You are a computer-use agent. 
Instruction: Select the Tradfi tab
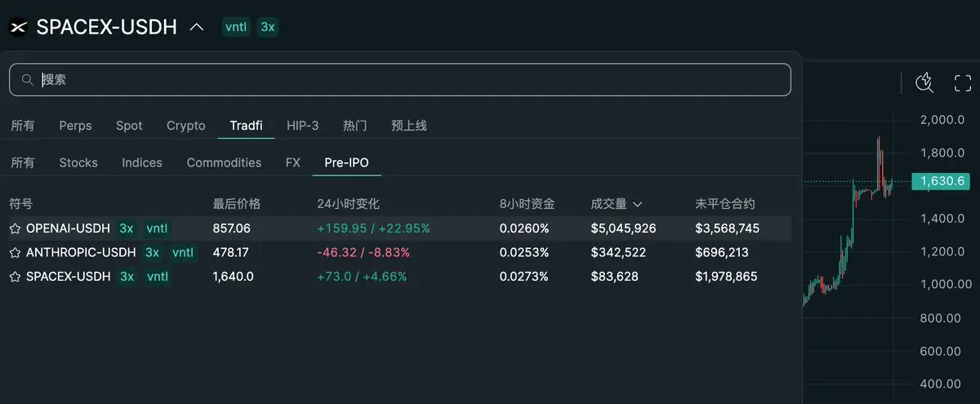tap(246, 126)
